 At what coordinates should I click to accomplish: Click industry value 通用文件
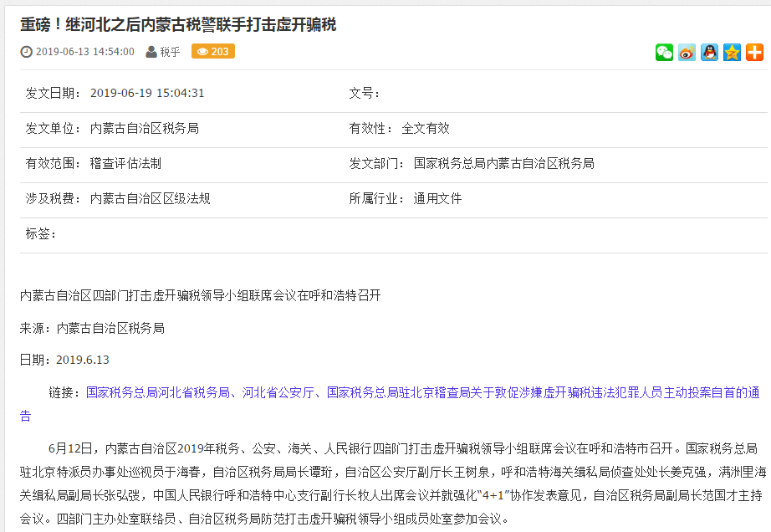[x=437, y=198]
